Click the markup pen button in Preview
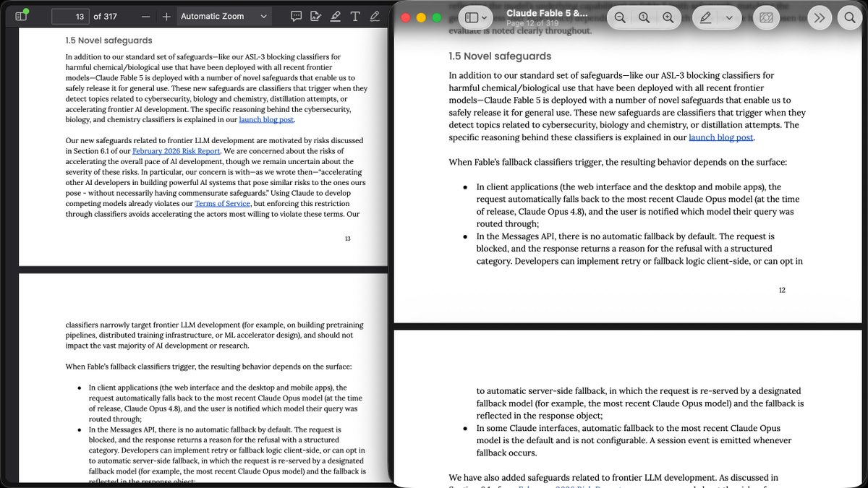 tap(705, 17)
